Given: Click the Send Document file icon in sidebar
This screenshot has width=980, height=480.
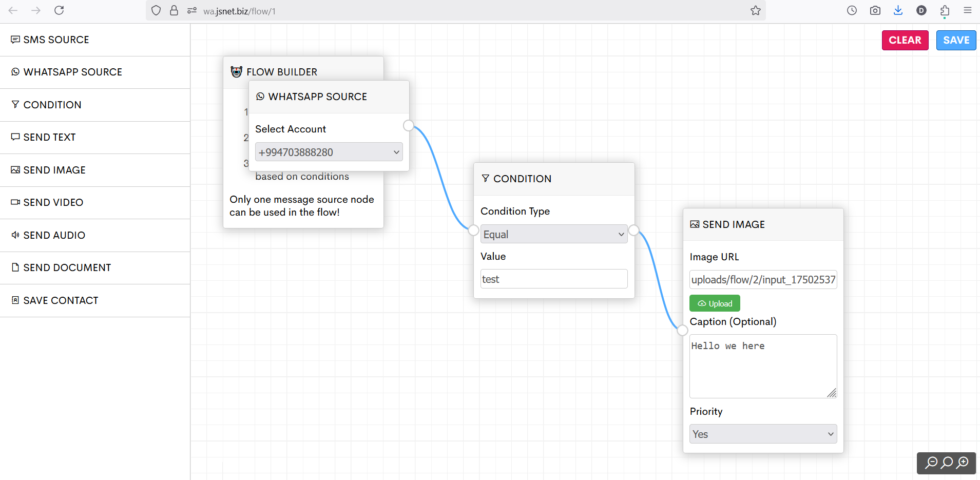Looking at the screenshot, I should (x=15, y=267).
